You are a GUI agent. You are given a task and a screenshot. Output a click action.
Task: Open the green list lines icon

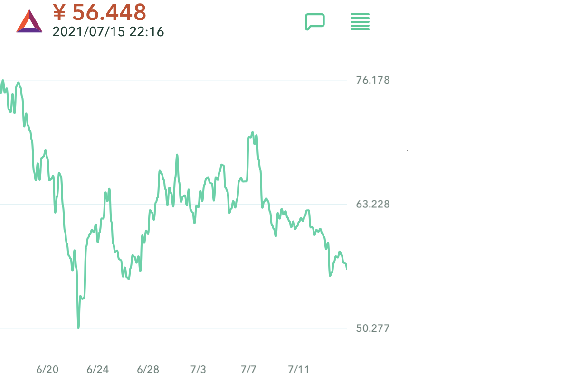[360, 22]
